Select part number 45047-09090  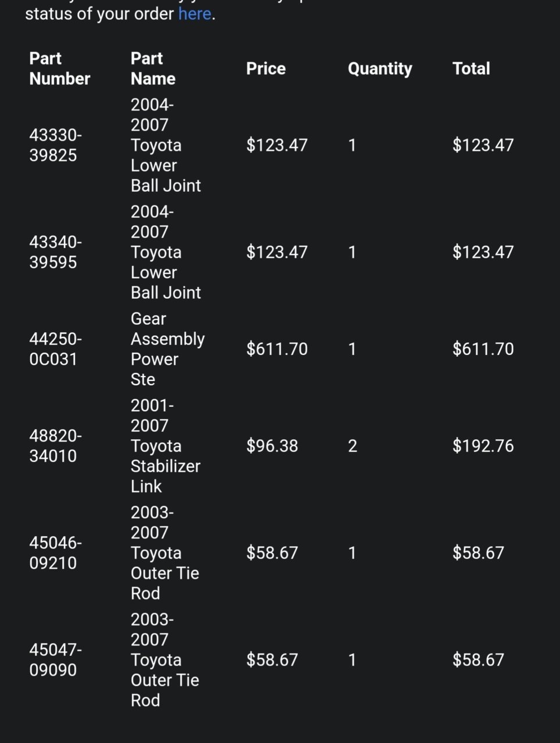(56, 660)
